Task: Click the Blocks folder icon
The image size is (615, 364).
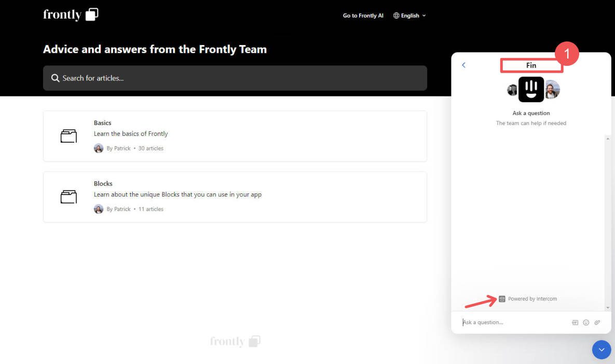Action: (68, 197)
